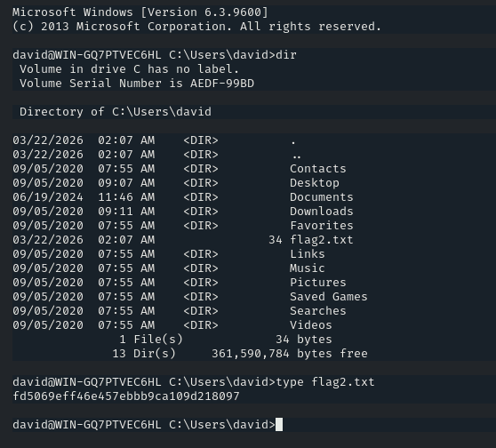This screenshot has width=496, height=448.
Task: Click the flag2.txt filename in listing
Action: pyautogui.click(x=322, y=240)
